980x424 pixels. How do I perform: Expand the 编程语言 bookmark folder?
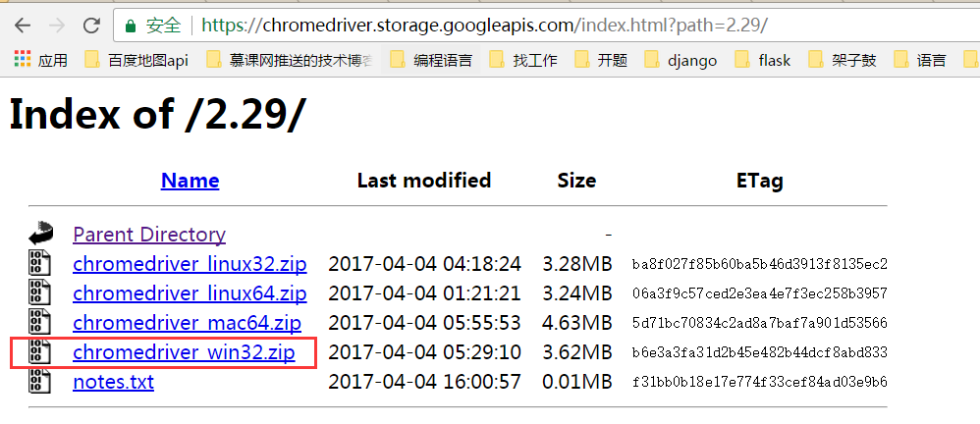pyautogui.click(x=431, y=60)
